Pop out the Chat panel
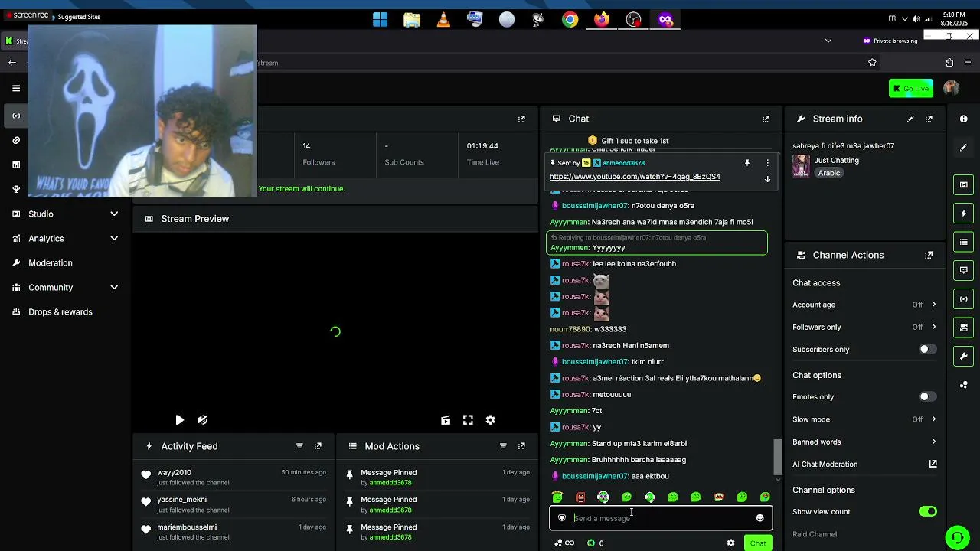This screenshot has height=551, width=980. [x=766, y=119]
